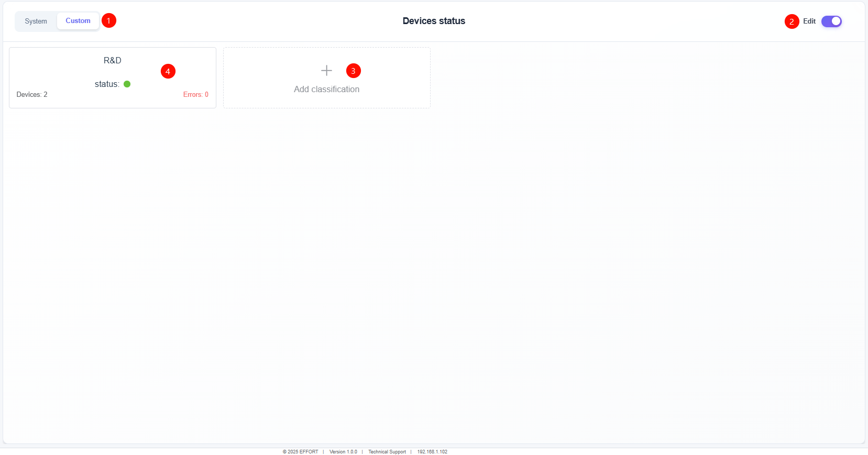The image size is (868, 455).
Task: Click the red number 3 annotation badge
Action: coord(353,71)
